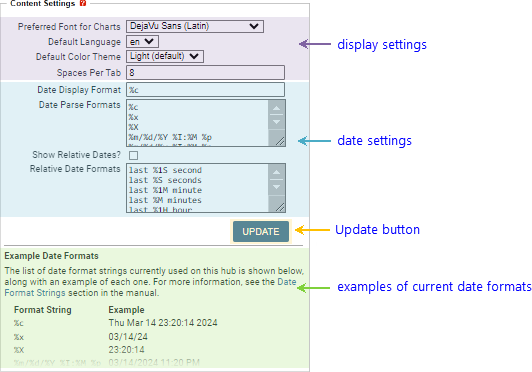The height and width of the screenshot is (372, 532).
Task: Click the red Content Settings help icon
Action: (x=83, y=3)
